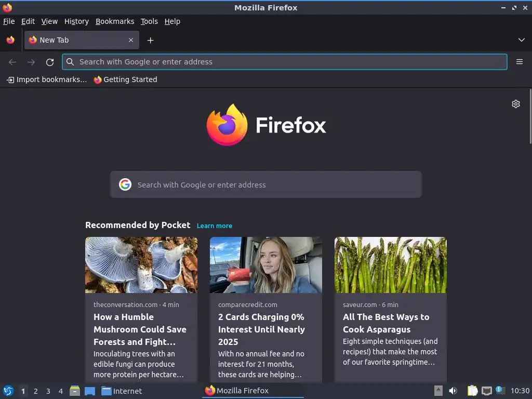
Task: Open the Help menu
Action: point(172,21)
